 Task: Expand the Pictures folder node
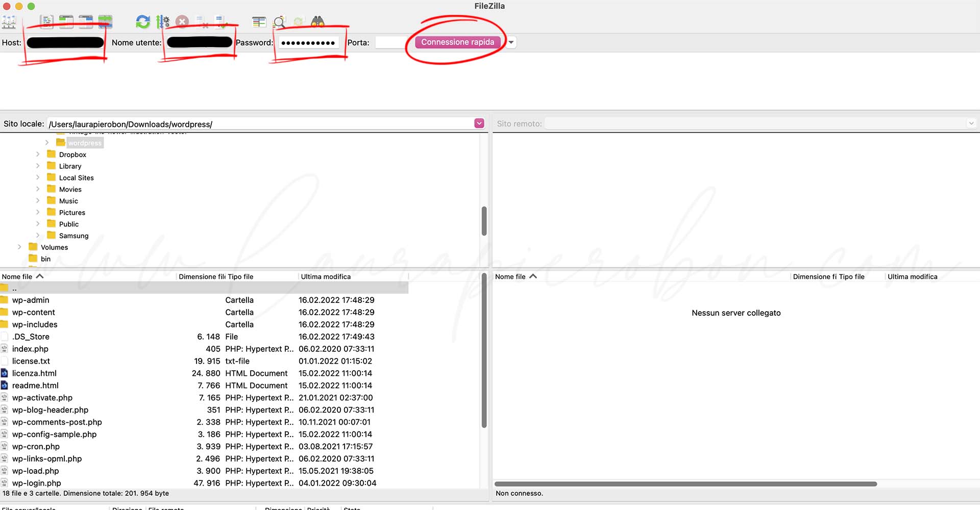38,212
